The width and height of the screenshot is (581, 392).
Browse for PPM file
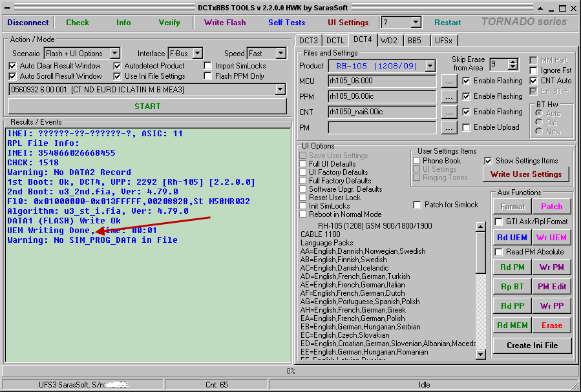pyautogui.click(x=449, y=97)
